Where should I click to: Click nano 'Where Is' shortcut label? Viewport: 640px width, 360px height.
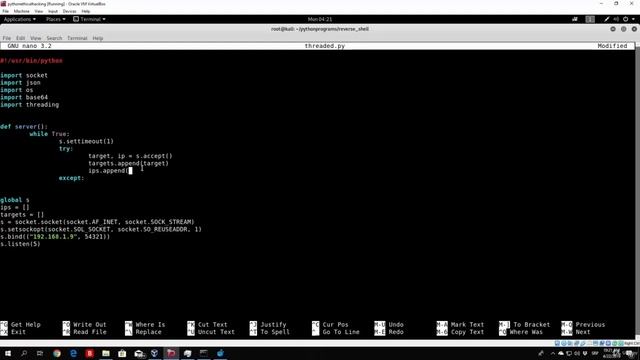click(150, 325)
